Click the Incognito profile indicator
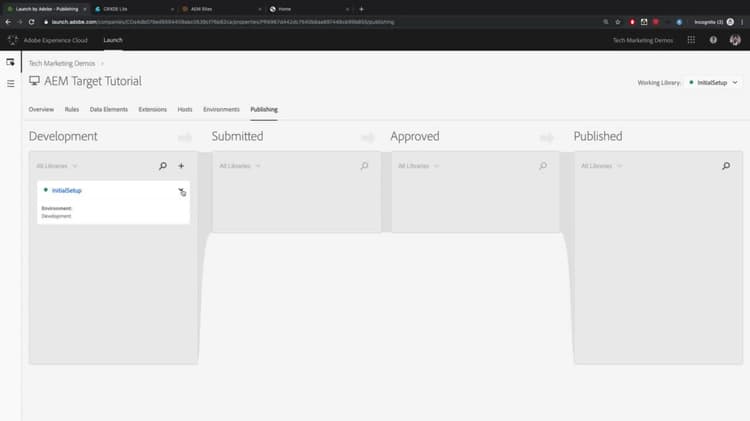Image resolution: width=750 pixels, height=421 pixels. [714, 22]
